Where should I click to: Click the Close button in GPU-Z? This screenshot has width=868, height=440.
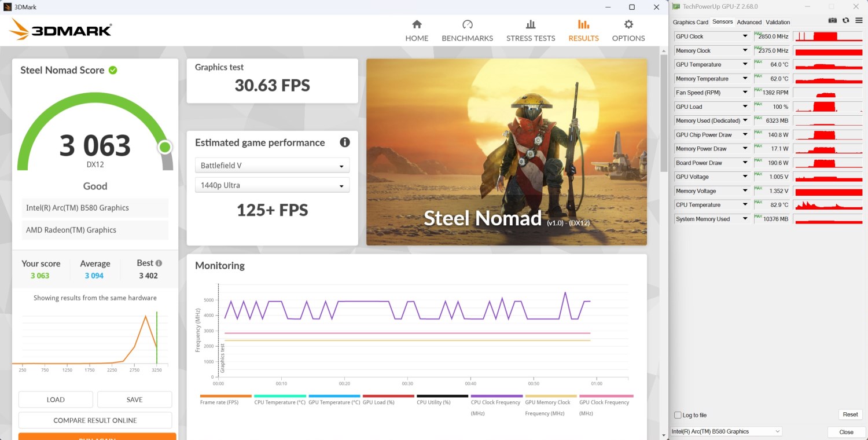tap(847, 432)
